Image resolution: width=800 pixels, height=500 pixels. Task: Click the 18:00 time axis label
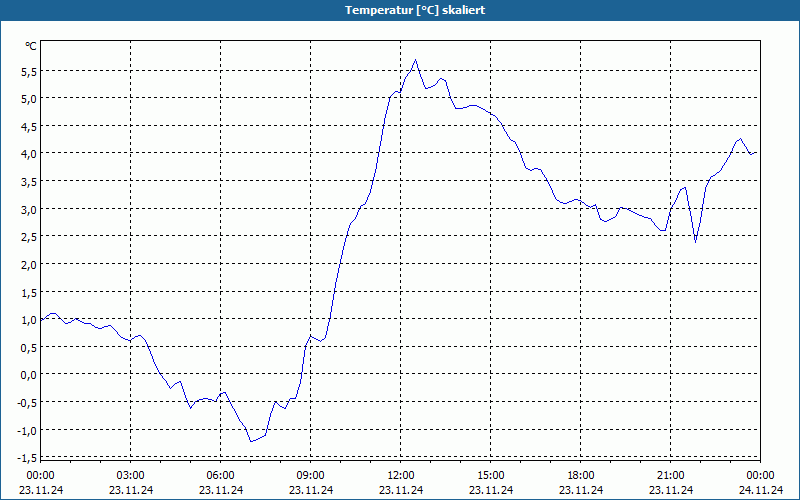(x=581, y=476)
